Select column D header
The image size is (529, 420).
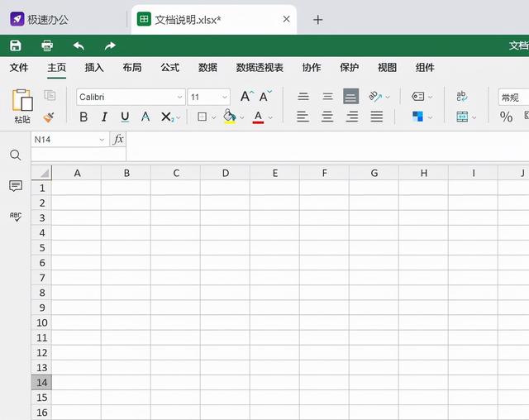tap(226, 173)
